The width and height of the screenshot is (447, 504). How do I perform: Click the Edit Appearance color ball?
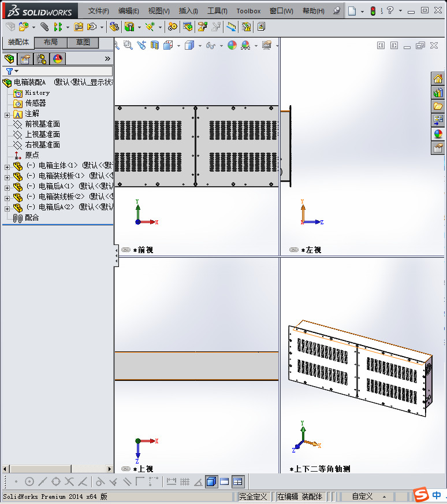[x=232, y=45]
